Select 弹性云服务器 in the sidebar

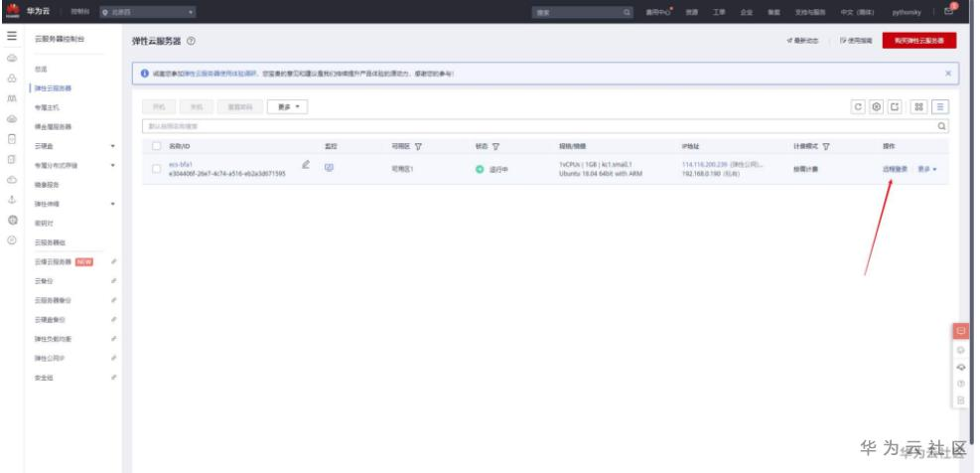(x=54, y=88)
